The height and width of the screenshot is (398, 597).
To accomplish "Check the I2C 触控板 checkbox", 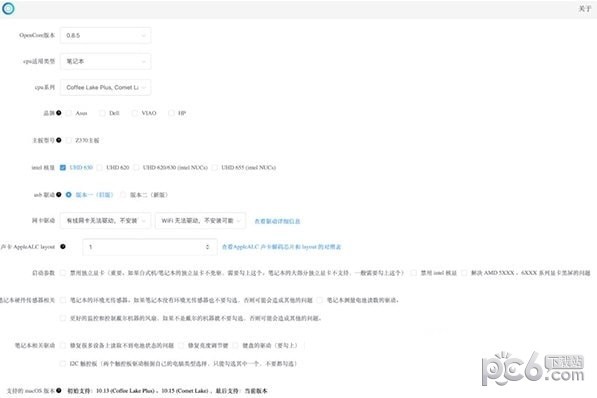I will (x=63, y=364).
